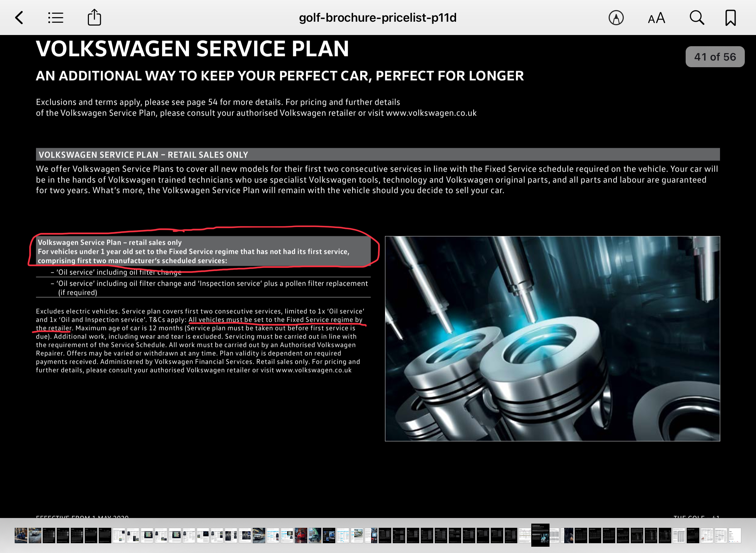Tap the red-circled 'retail sales only' annotation box

pos(203,251)
